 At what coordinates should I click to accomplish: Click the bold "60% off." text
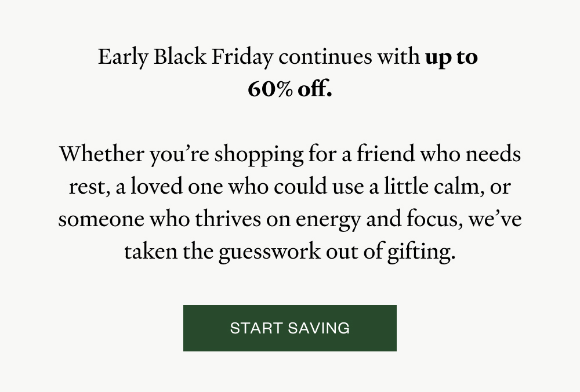(289, 89)
